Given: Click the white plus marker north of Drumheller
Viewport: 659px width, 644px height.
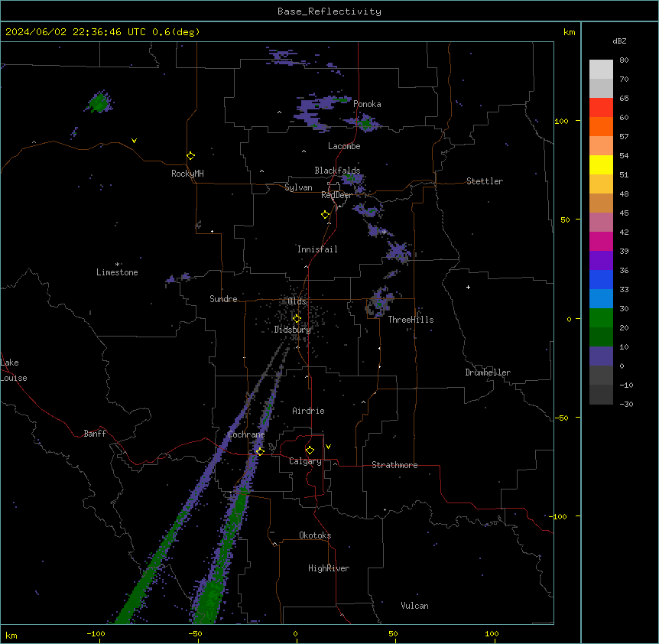Looking at the screenshot, I should point(468,287).
